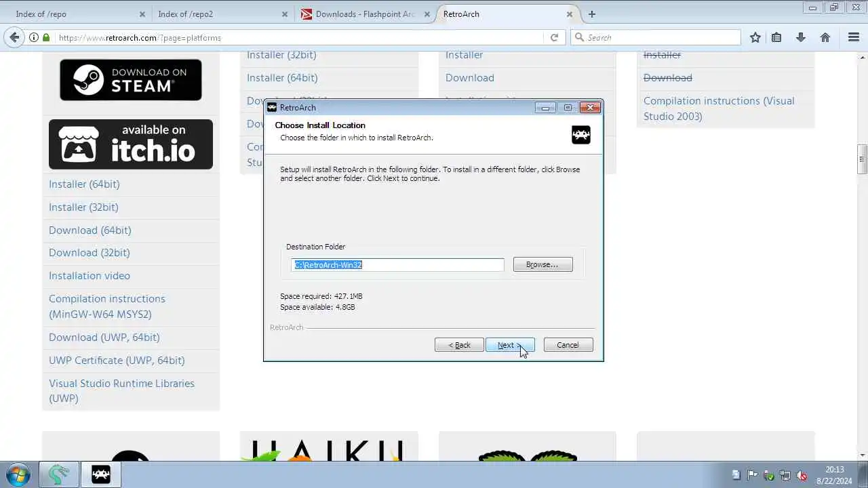Click the 'available on itch.io' banner
Image resolution: width=868 pixels, height=488 pixels.
click(x=131, y=144)
